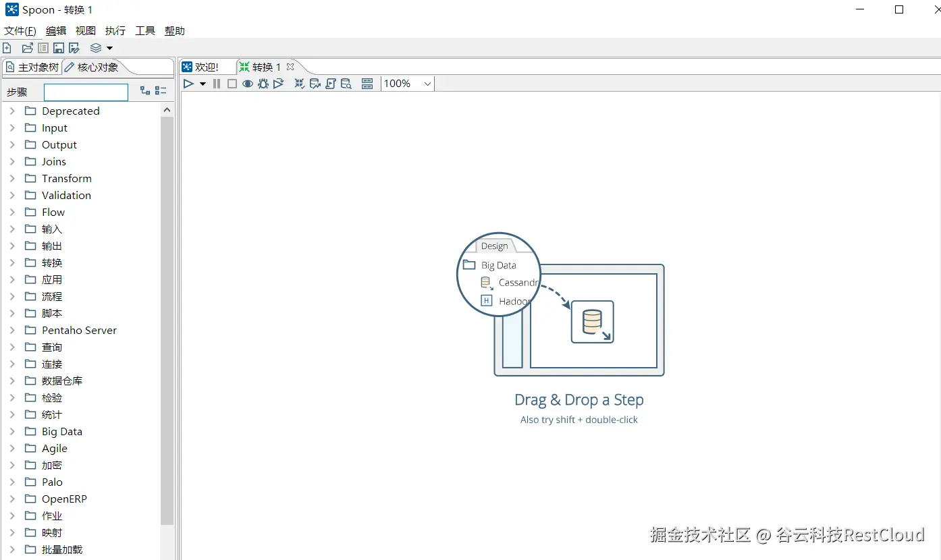Open an existing file from the toolbar

(x=27, y=48)
